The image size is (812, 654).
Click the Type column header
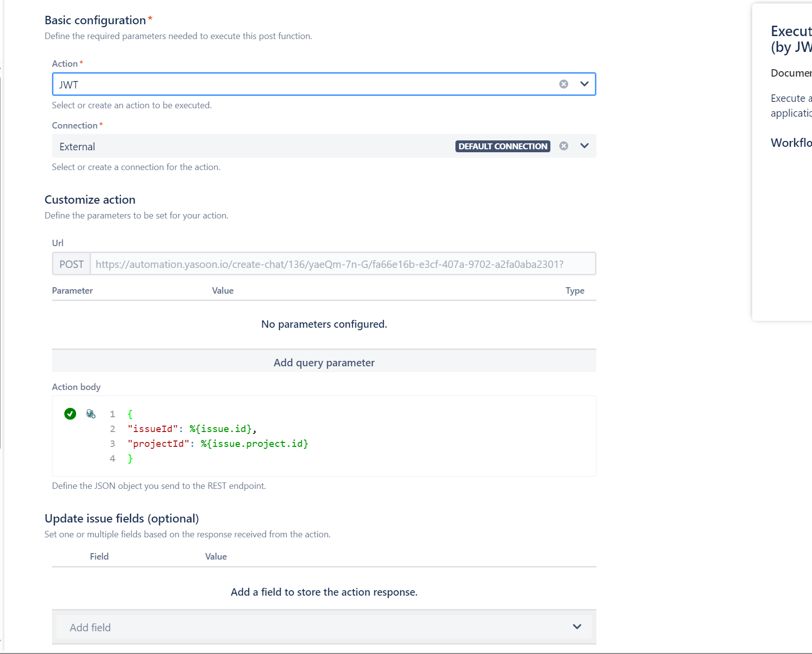[575, 291]
